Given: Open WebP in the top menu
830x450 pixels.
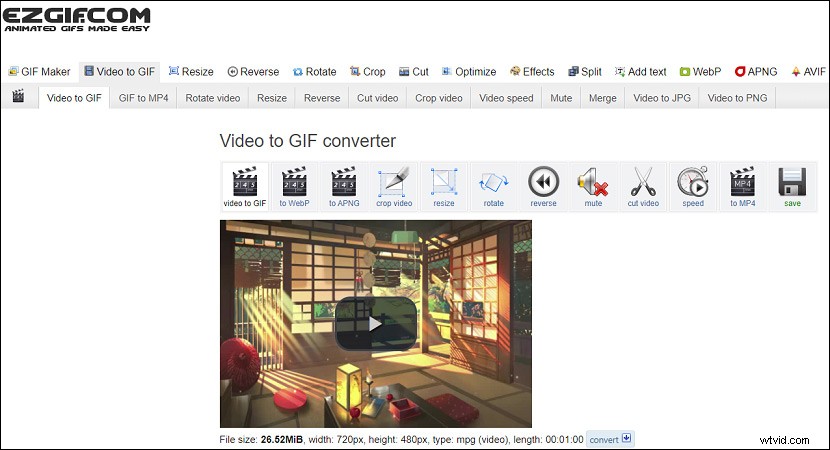Looking at the screenshot, I should [700, 71].
